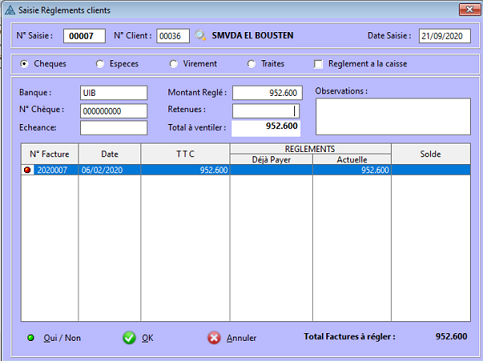The height and width of the screenshot is (361, 483).
Task: Select the Cheques radio button
Action: tap(24, 64)
